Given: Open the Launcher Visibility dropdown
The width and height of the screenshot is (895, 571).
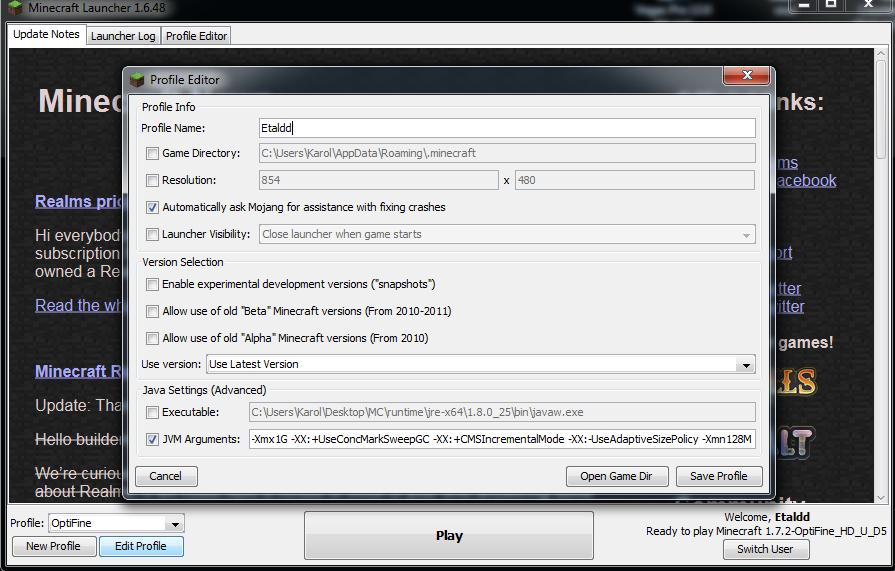Looking at the screenshot, I should 507,234.
